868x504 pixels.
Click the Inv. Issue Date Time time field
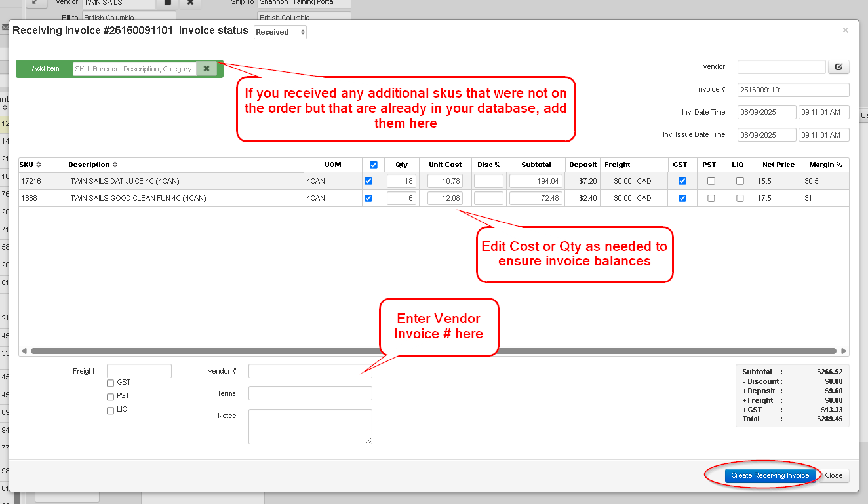click(x=823, y=134)
